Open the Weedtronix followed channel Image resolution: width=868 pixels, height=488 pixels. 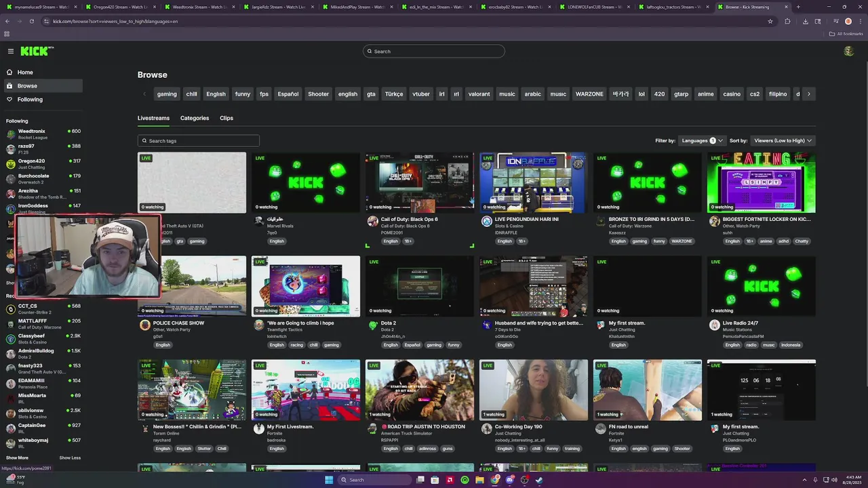(x=43, y=134)
